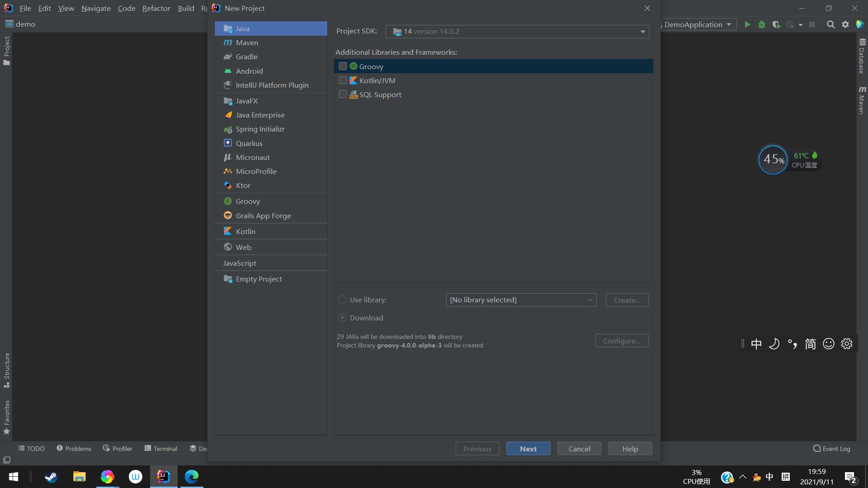Choose Empty Project type

pos(271,279)
